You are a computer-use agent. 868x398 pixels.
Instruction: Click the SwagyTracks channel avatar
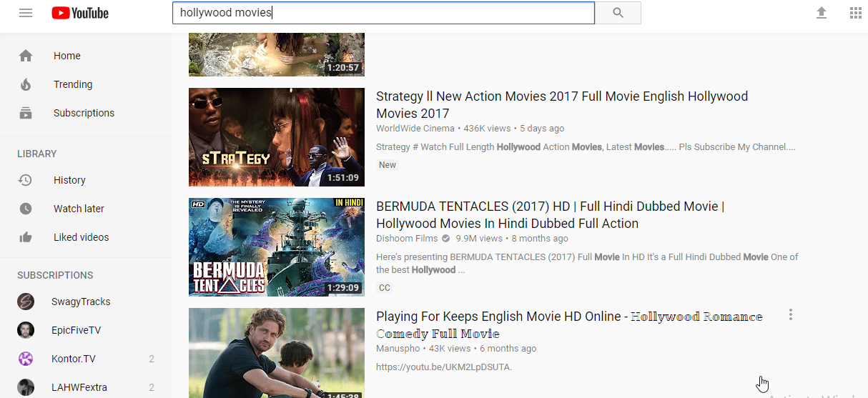click(x=26, y=302)
